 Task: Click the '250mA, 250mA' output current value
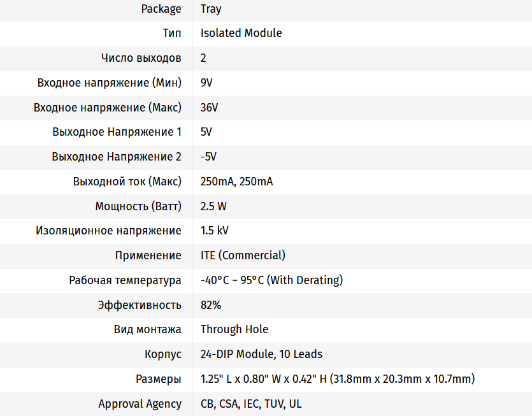pos(236,182)
